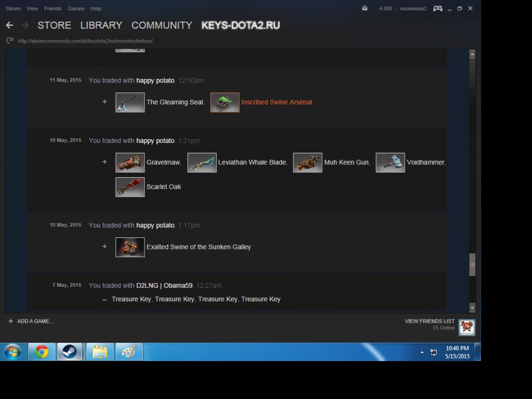532x399 pixels.
Task: Show hidden system tray icons
Action: pos(422,352)
